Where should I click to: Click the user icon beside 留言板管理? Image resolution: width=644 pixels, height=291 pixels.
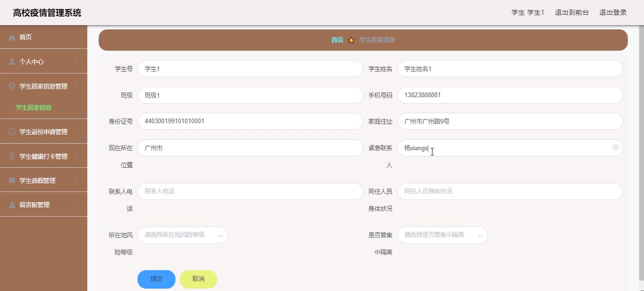12,205
